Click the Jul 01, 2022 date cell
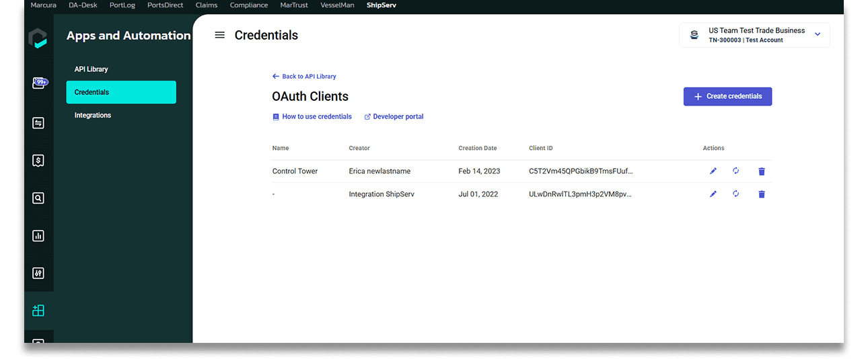 click(x=478, y=194)
